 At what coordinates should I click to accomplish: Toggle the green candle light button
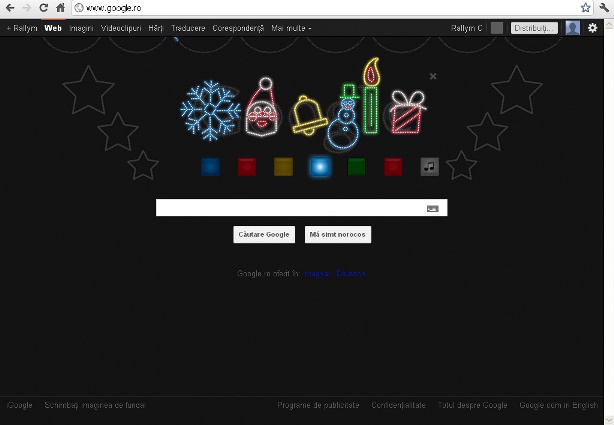click(356, 167)
